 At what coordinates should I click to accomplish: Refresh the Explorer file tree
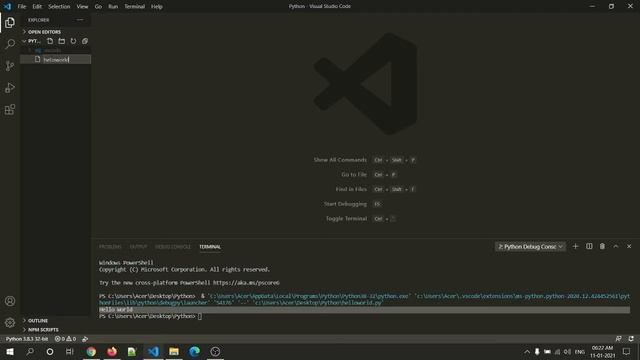click(x=73, y=41)
